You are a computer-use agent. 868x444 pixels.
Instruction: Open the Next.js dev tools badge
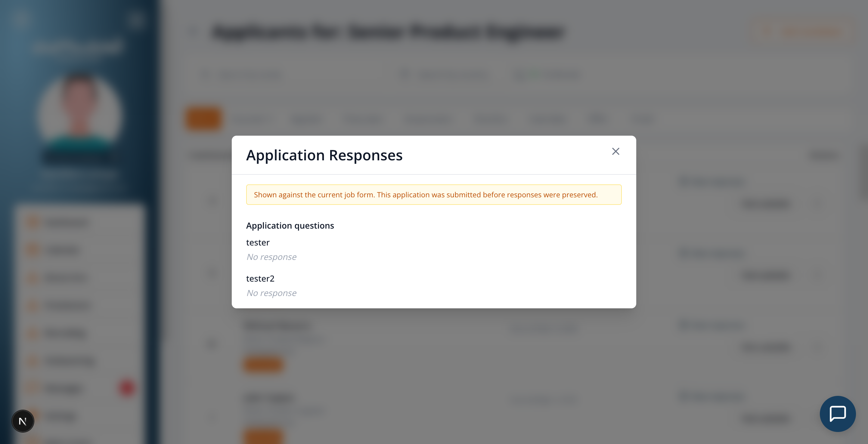tap(23, 421)
